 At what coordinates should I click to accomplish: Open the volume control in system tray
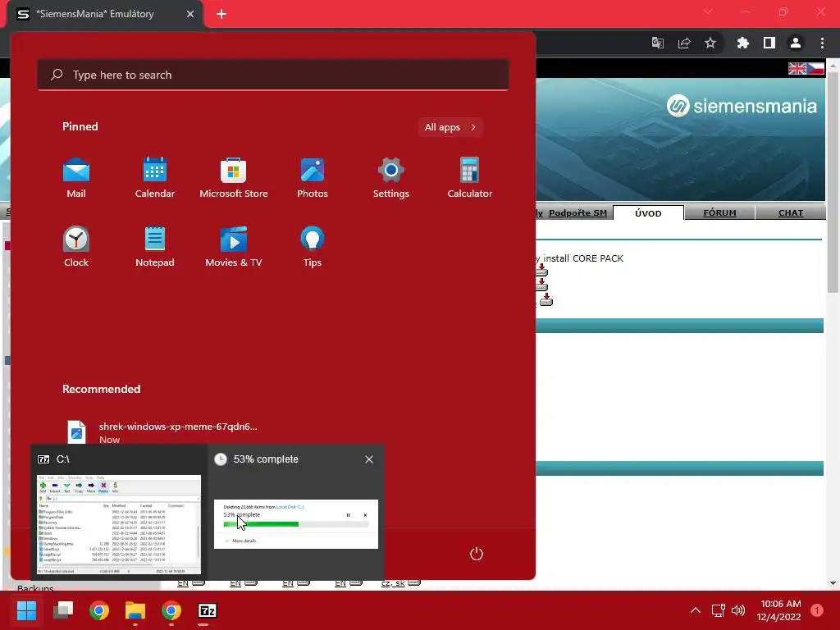tap(738, 610)
